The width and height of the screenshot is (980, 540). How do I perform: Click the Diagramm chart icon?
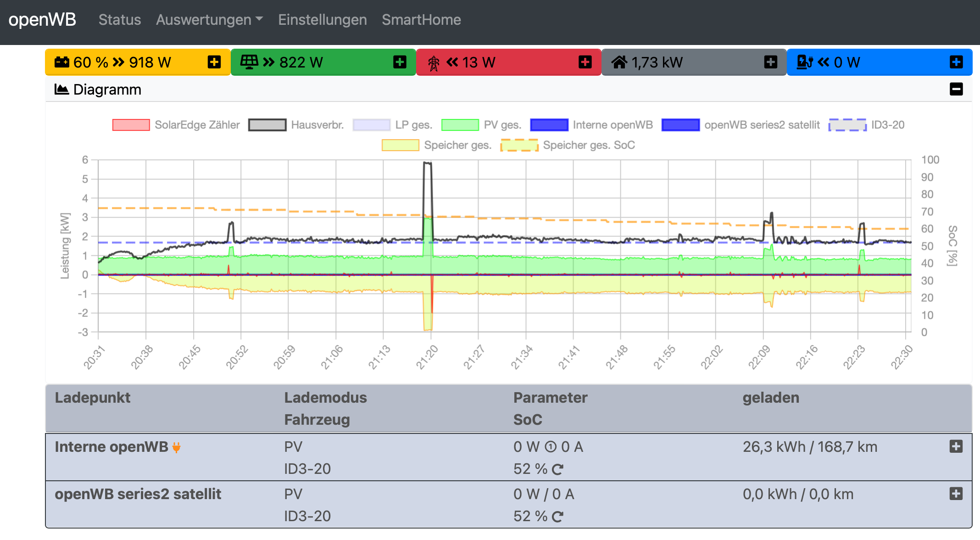click(x=61, y=89)
